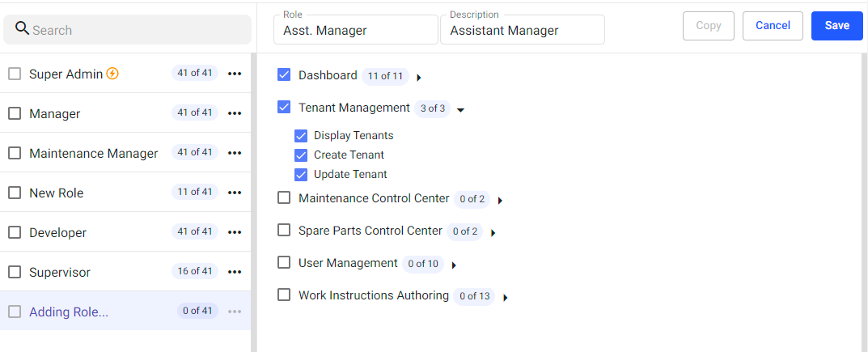Uncheck the Dashboard permission checkbox

(284, 74)
